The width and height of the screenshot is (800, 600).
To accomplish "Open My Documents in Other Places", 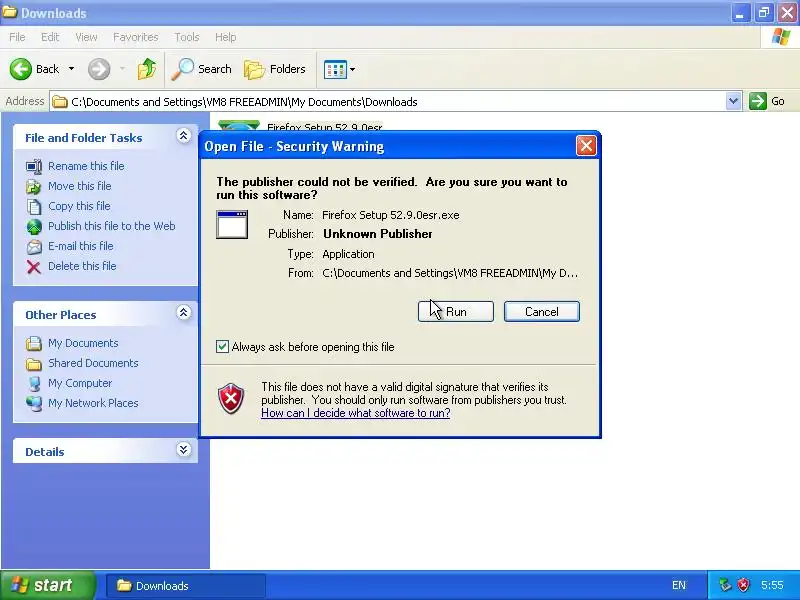I will pos(83,343).
